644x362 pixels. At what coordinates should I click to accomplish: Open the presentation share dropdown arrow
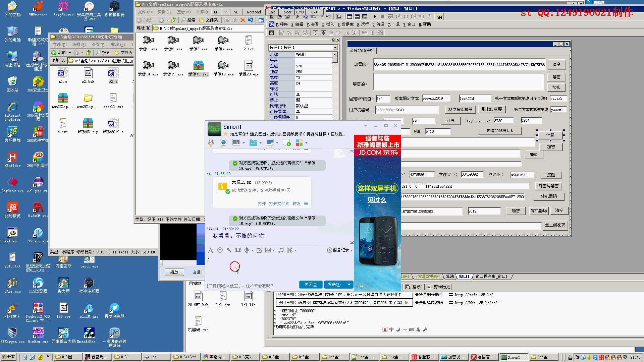coord(244,143)
